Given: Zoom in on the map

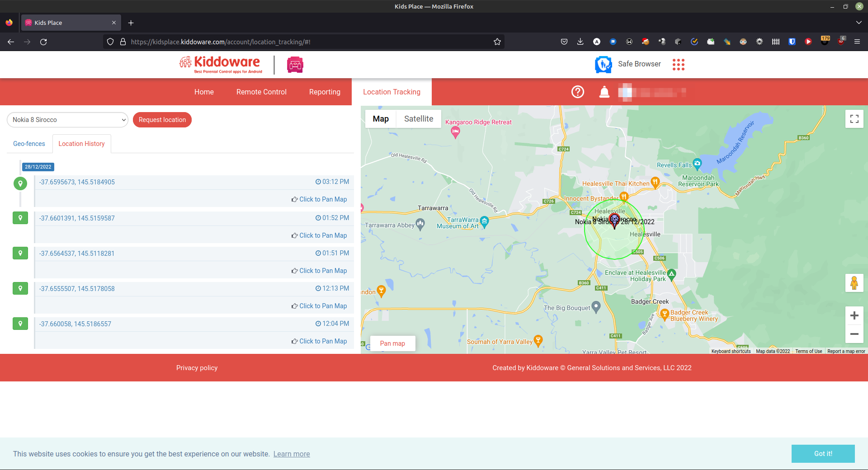Looking at the screenshot, I should pyautogui.click(x=854, y=315).
